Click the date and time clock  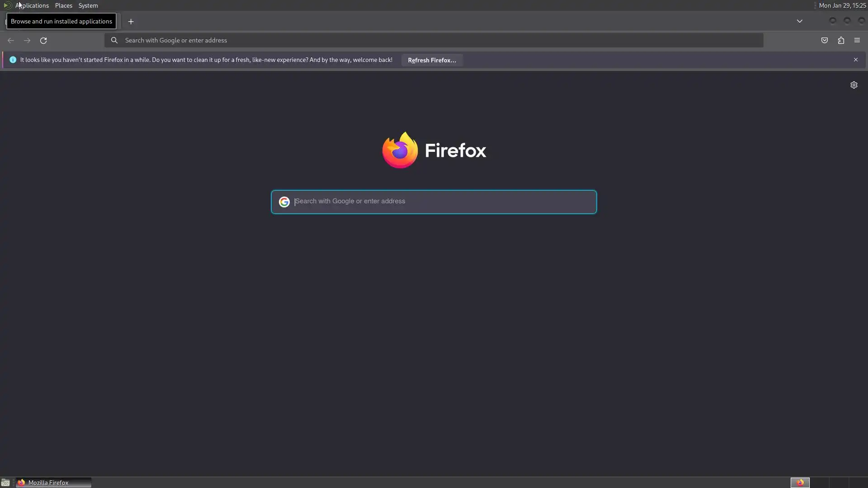click(x=842, y=5)
